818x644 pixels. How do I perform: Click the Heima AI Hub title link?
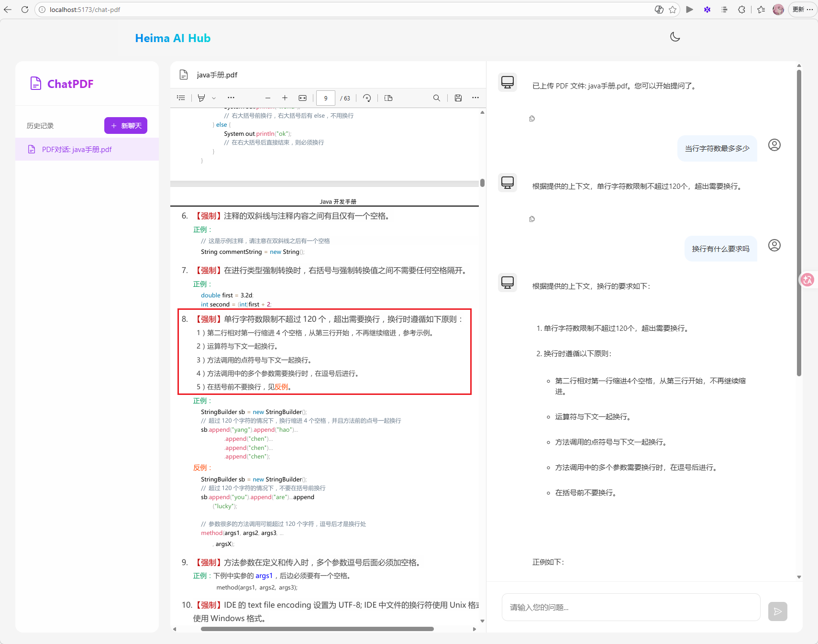click(173, 38)
